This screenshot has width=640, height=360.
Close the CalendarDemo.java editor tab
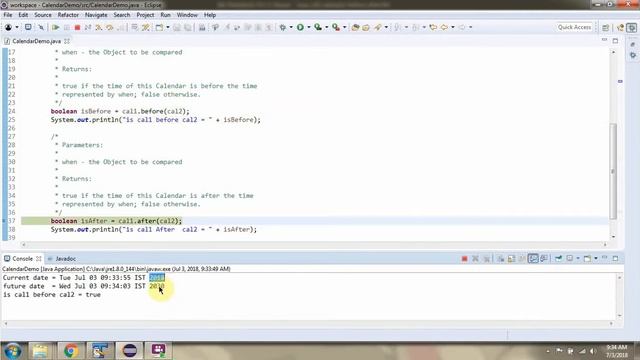[67, 41]
